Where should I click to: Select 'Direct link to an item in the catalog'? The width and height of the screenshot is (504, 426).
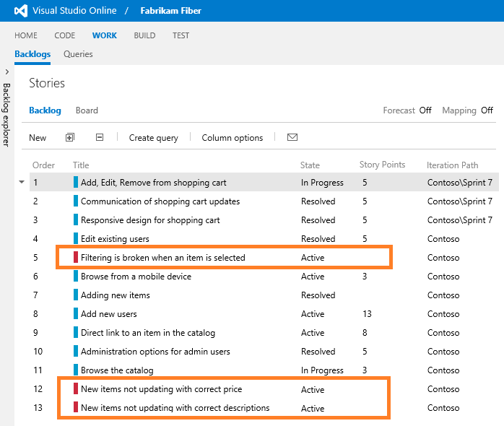[264, 333]
